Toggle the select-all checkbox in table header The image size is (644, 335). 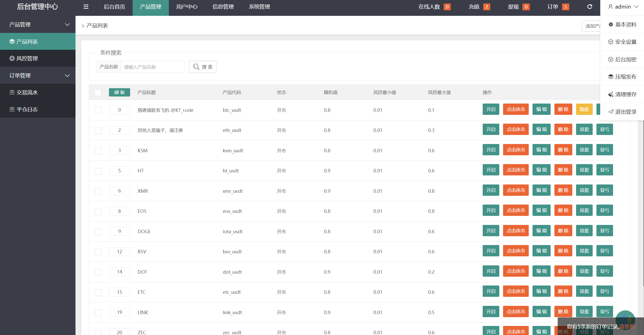tap(98, 92)
